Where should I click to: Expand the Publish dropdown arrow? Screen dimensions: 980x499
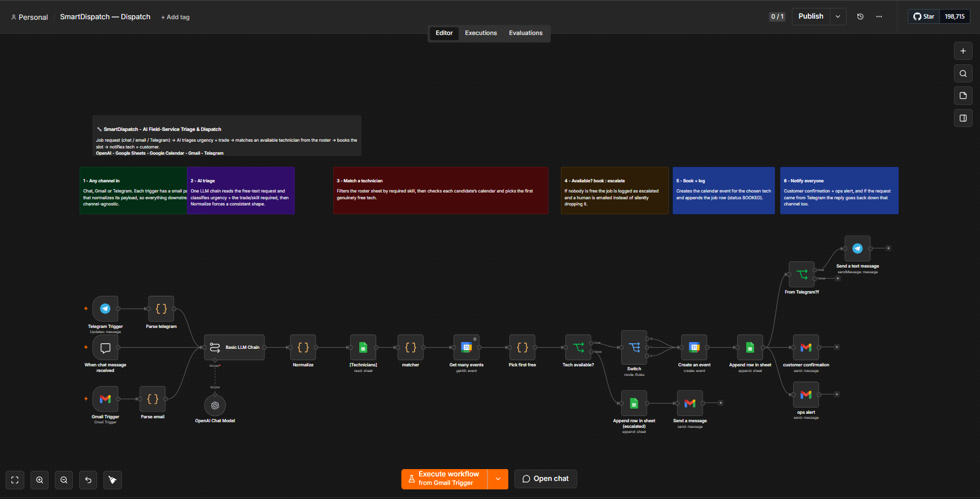coord(838,16)
